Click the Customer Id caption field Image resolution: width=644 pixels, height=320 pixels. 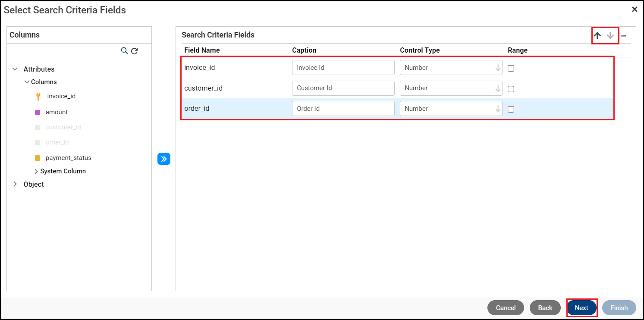343,88
